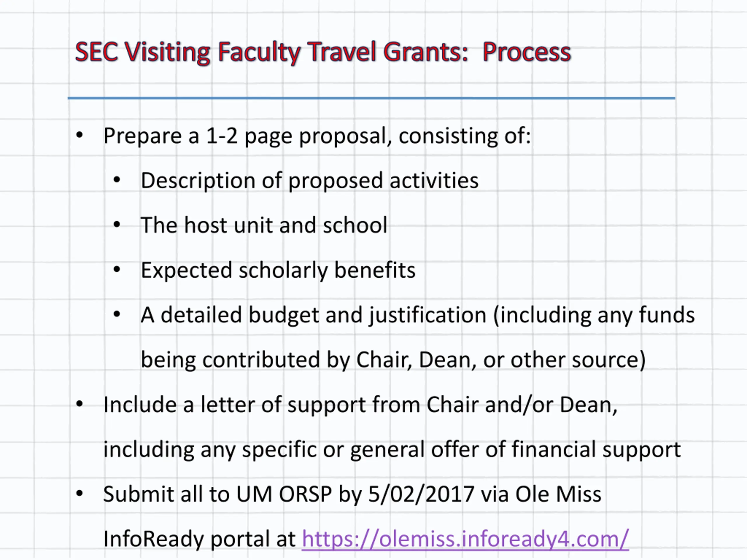Click the line including any specific or general offer
This screenshot has height=560, width=747.
click(x=392, y=450)
